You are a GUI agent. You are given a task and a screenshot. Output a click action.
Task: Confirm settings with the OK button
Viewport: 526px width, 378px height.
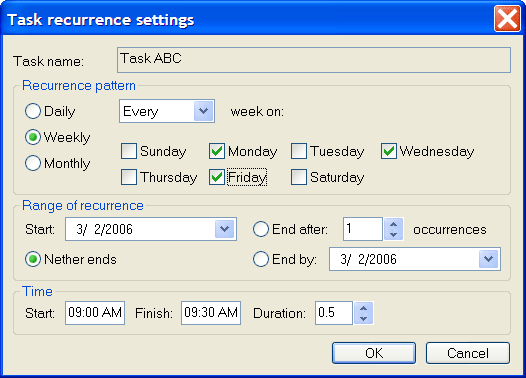pyautogui.click(x=374, y=353)
